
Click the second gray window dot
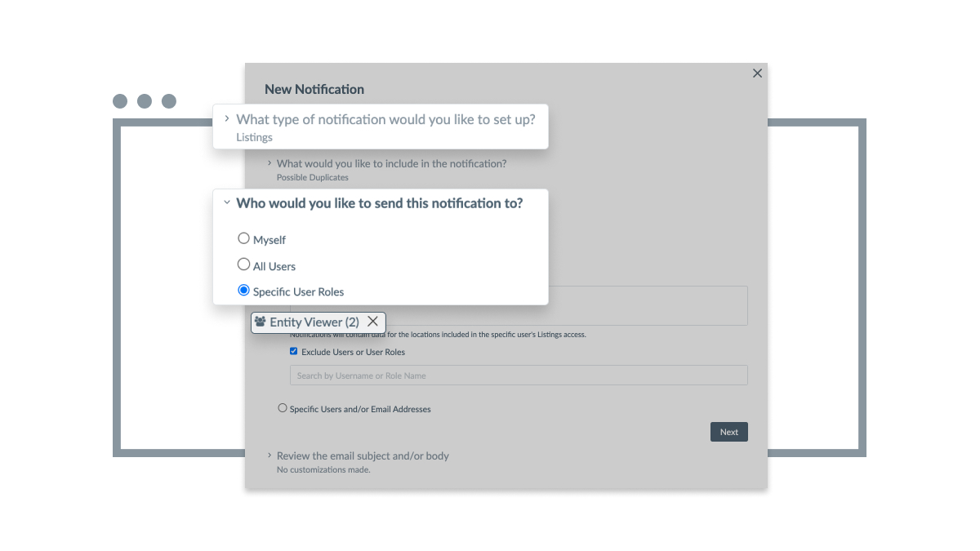click(145, 101)
